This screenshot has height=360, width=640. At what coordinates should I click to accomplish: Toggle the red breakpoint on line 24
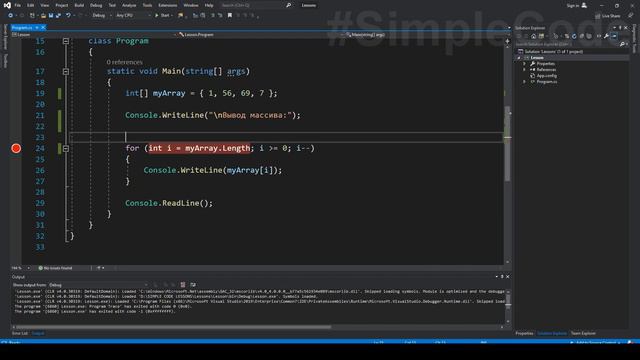pyautogui.click(x=16, y=148)
